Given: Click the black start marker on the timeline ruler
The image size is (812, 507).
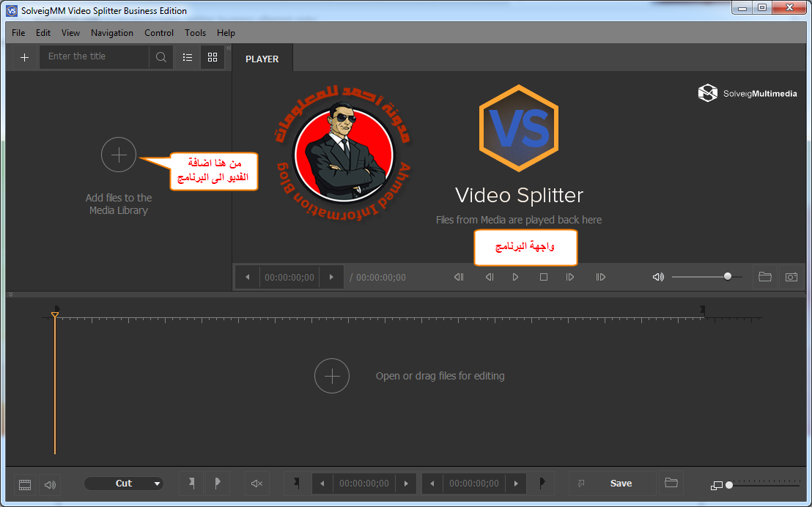Looking at the screenshot, I should point(57,308).
